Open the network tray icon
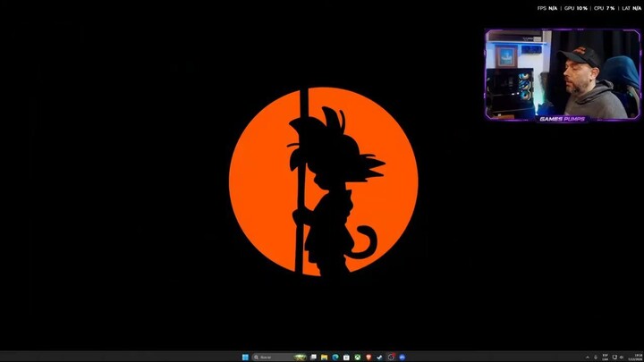 tap(614, 357)
